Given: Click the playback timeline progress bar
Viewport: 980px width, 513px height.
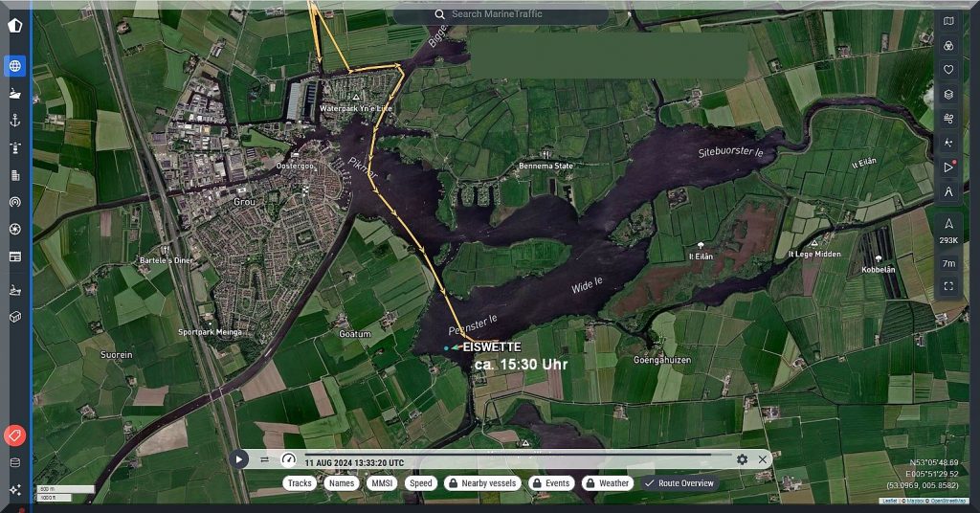Looking at the screenshot, I should (517, 455).
